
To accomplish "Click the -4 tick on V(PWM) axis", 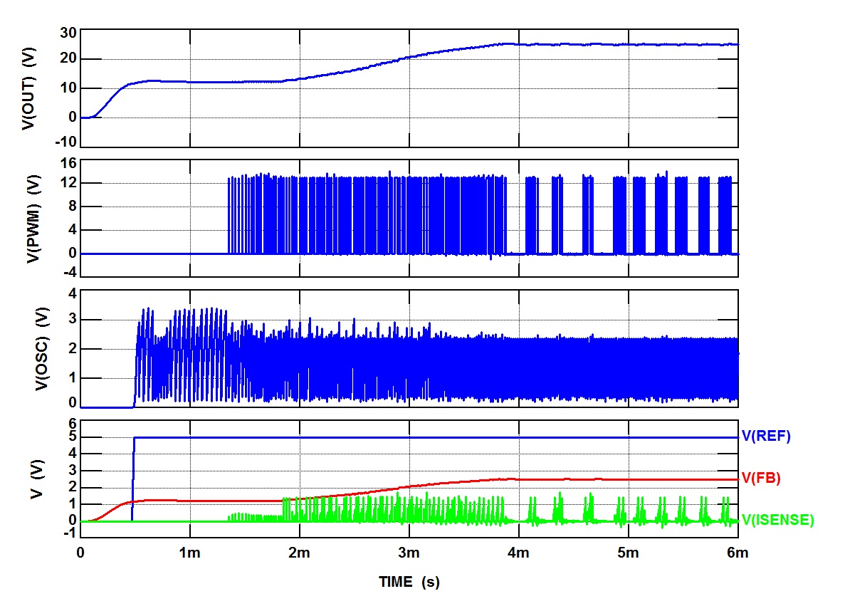I will 68,274.
